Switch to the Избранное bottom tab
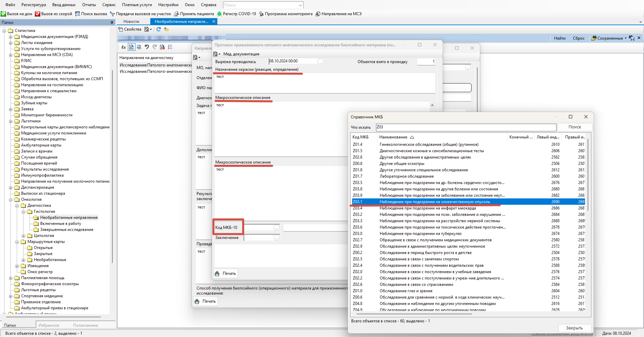Viewport: 644px width, 337px height. (49, 325)
